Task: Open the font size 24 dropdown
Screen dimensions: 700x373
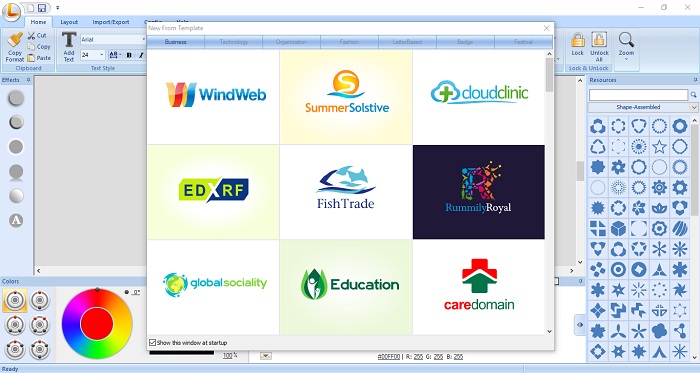Action: [102, 55]
